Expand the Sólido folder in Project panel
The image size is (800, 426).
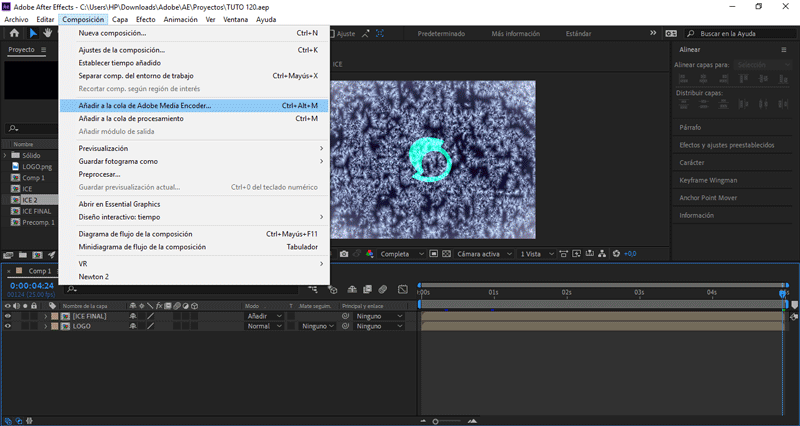click(x=5, y=156)
